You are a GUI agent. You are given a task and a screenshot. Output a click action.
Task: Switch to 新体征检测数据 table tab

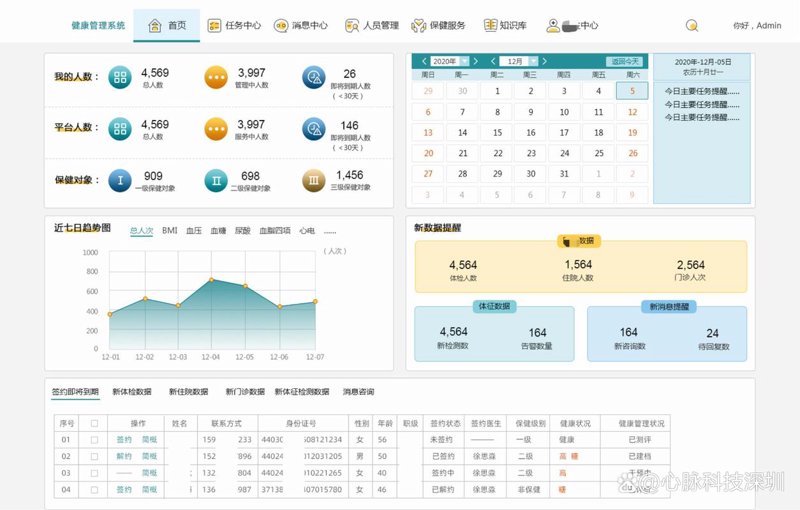coord(302,392)
